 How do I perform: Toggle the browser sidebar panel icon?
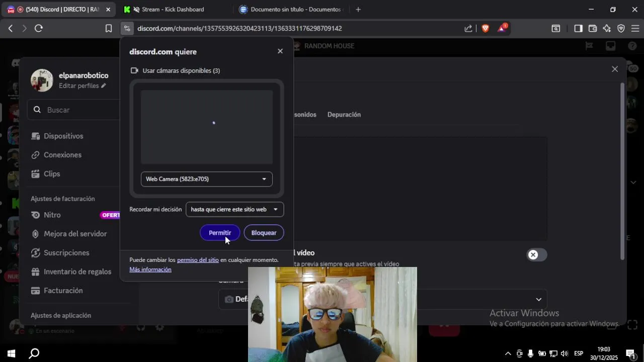[x=578, y=29]
